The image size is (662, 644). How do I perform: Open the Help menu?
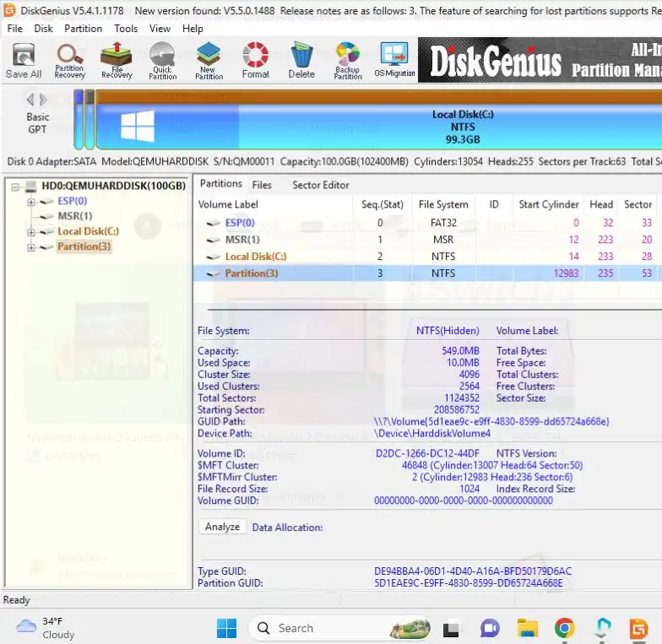193,29
